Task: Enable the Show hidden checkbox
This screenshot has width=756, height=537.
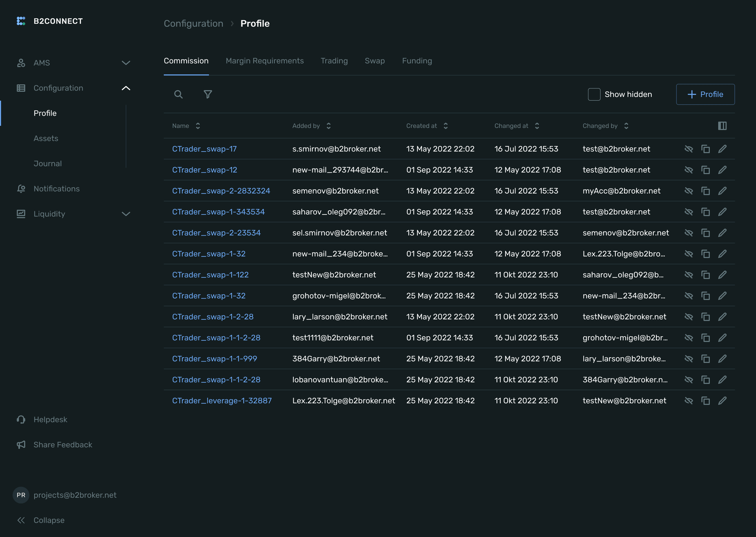Action: point(594,94)
